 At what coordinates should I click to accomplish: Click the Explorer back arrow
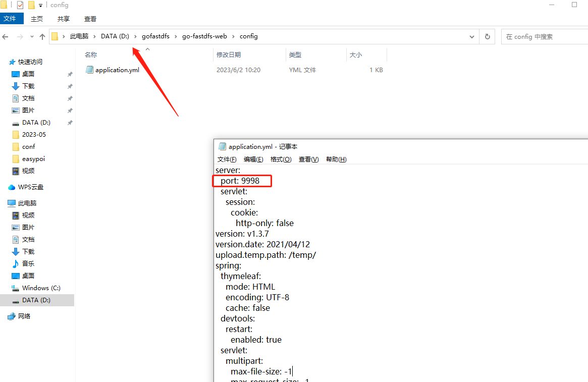tap(5, 37)
